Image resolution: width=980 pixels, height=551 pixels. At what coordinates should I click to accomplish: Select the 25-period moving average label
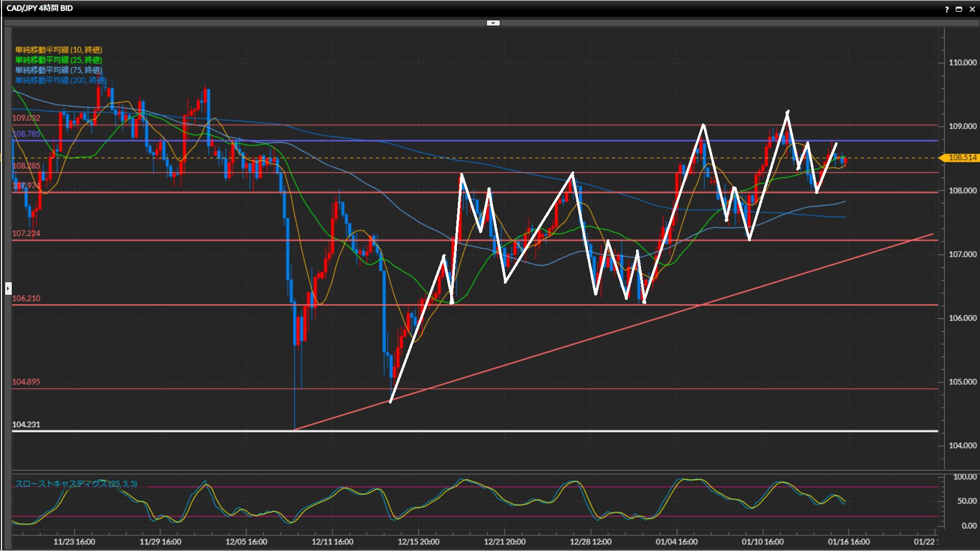tap(59, 60)
